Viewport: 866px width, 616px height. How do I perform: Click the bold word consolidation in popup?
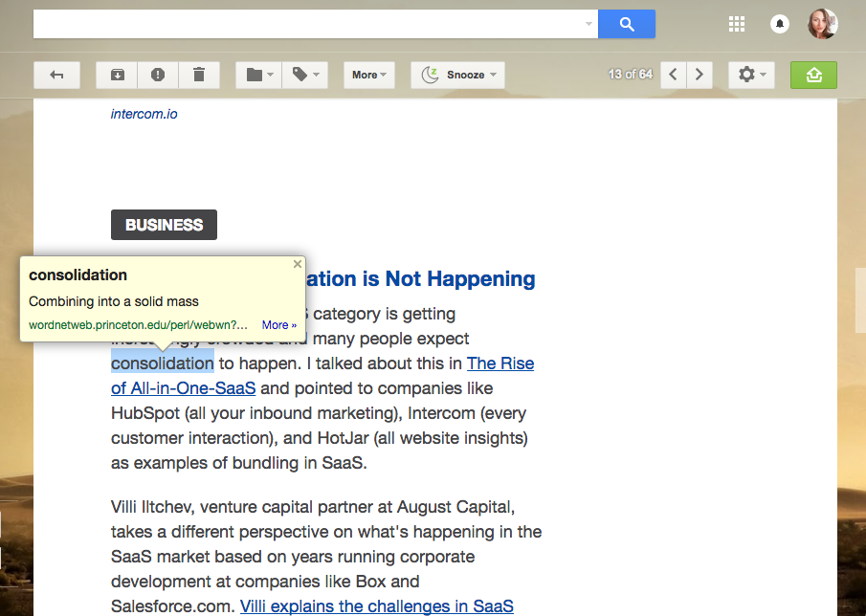(78, 275)
